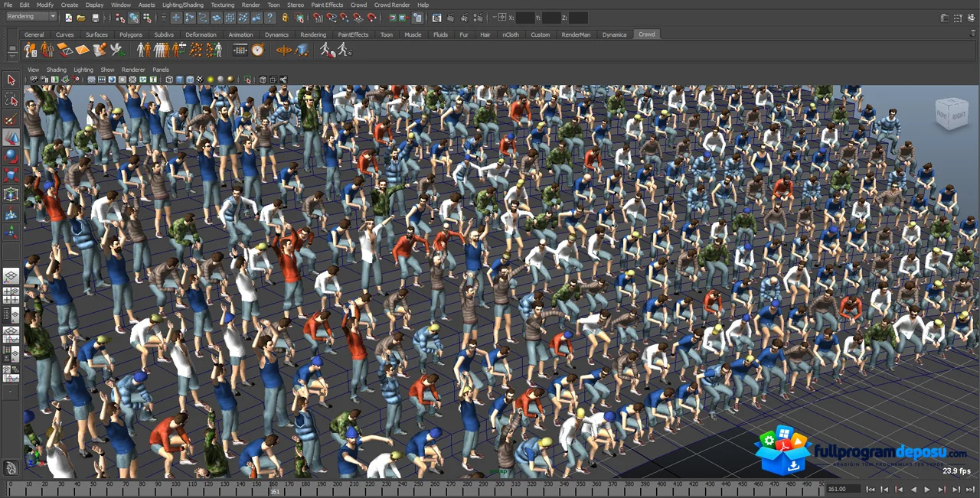The image size is (980, 498).
Task: Open the Paint Effects menu
Action: tap(327, 5)
